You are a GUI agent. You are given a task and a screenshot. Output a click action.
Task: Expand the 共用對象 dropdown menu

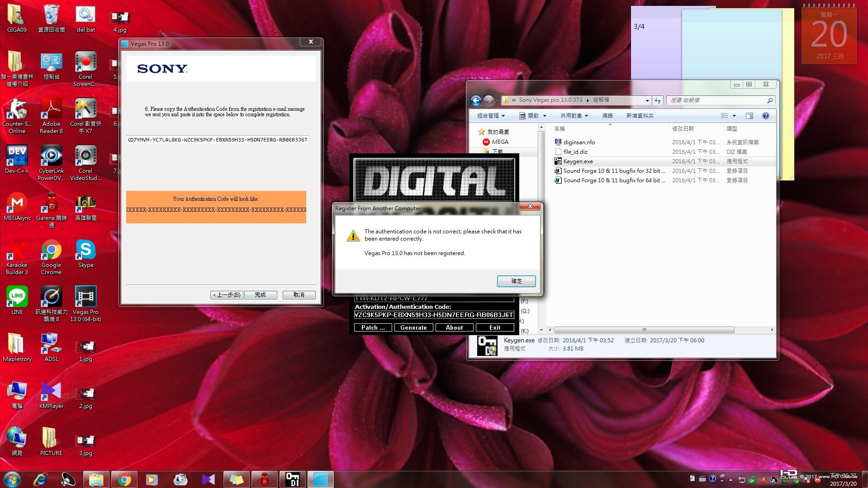[x=574, y=116]
